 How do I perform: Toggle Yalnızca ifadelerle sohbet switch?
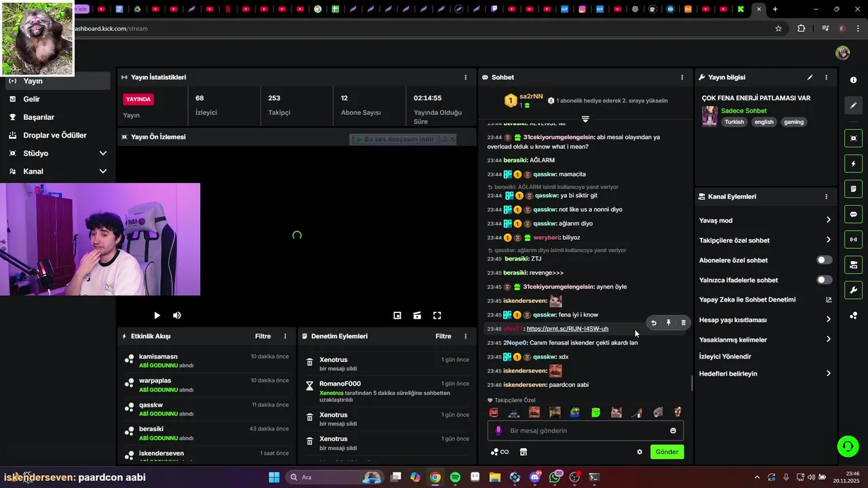(824, 280)
